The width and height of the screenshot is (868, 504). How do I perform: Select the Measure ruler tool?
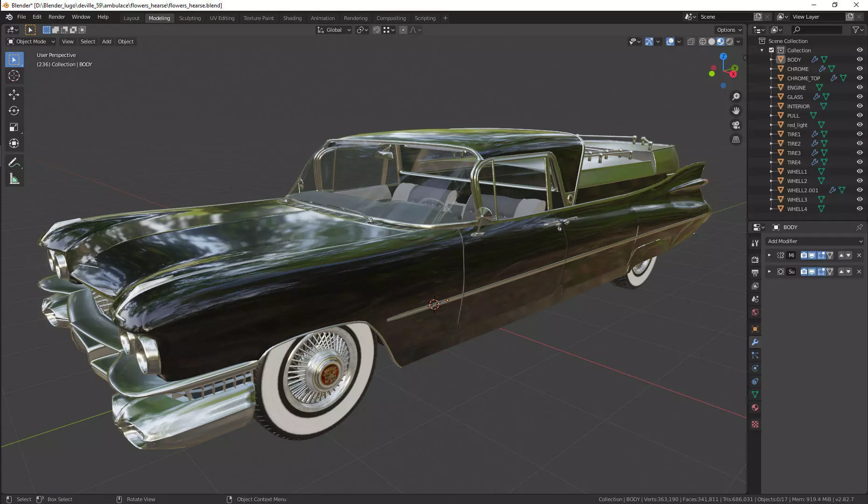pyautogui.click(x=14, y=179)
